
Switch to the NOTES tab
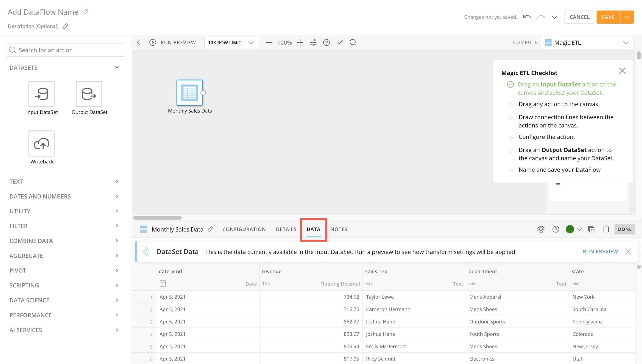[x=339, y=229]
